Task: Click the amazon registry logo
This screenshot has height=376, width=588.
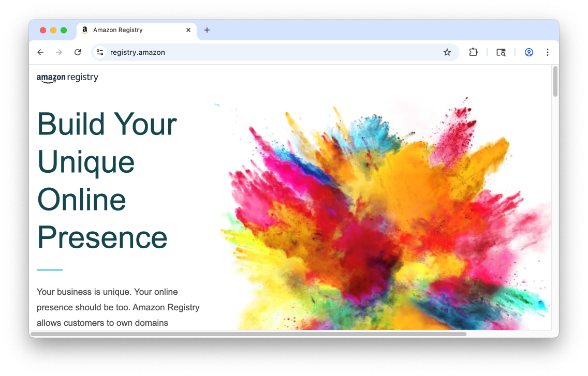Action: [67, 78]
